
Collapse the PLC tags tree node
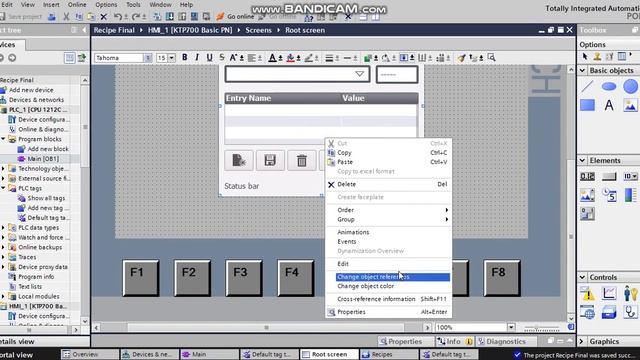[x=3, y=188]
